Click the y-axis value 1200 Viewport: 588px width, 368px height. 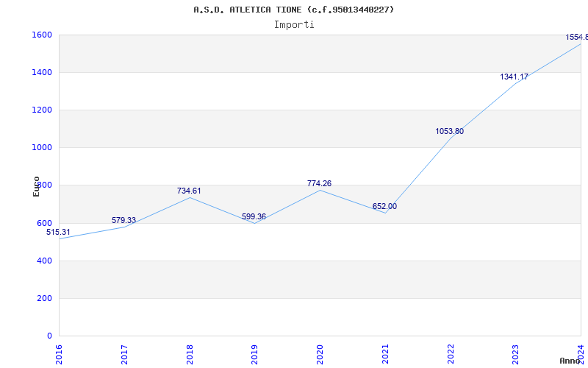tap(42, 110)
